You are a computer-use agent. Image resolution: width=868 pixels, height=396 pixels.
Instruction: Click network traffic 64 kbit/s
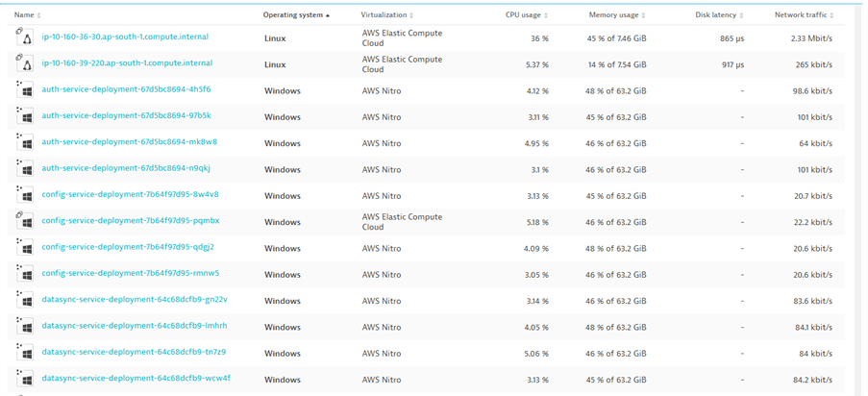coord(816,143)
